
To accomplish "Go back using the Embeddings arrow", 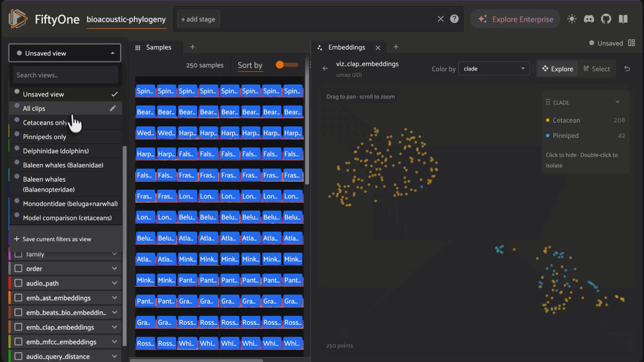I will pyautogui.click(x=325, y=69).
